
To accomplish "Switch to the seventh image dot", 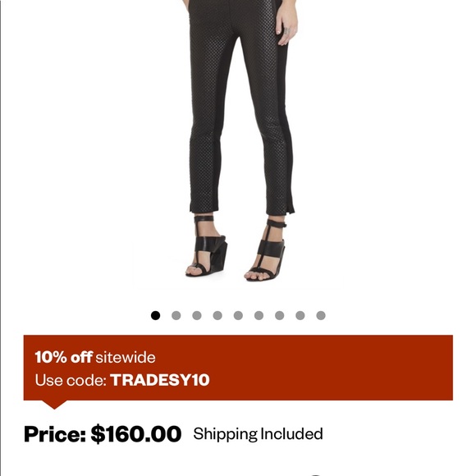I will pyautogui.click(x=279, y=315).
